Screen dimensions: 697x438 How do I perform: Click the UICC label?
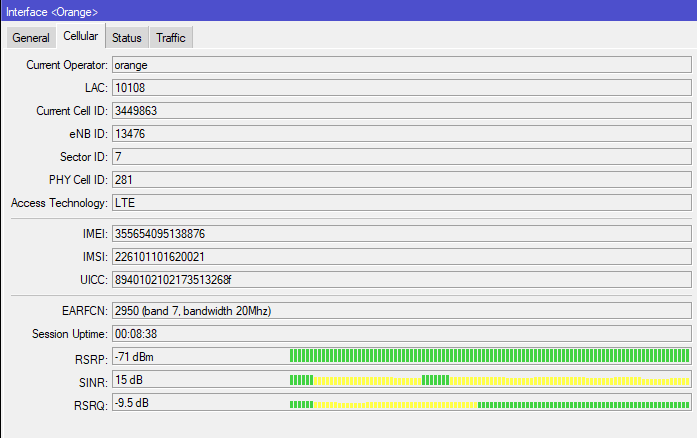tap(94, 280)
